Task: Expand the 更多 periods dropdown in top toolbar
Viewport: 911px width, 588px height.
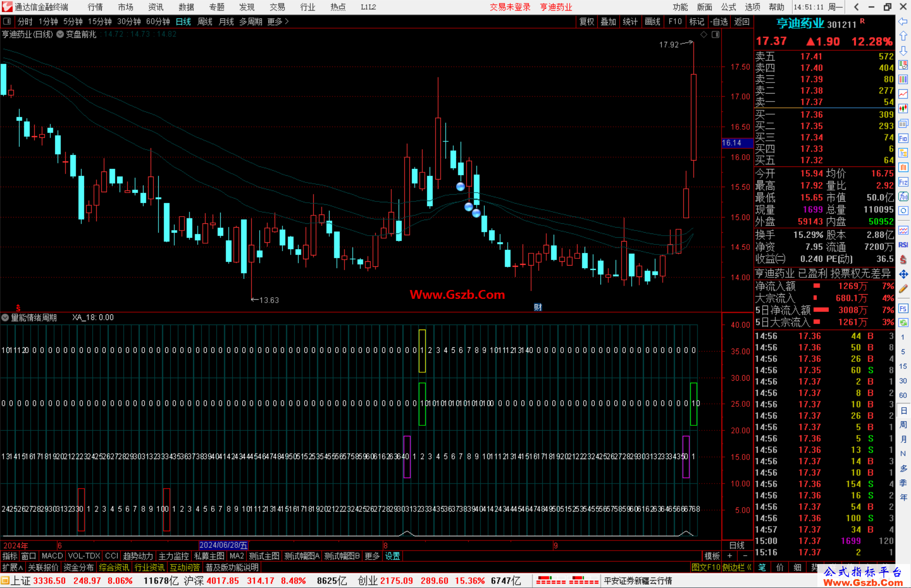Action: coord(278,21)
